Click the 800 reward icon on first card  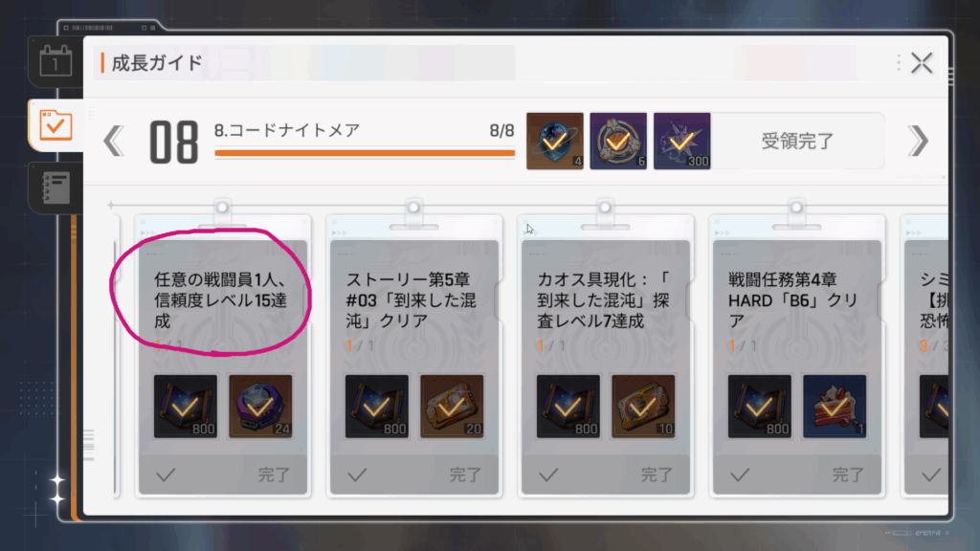point(186,406)
